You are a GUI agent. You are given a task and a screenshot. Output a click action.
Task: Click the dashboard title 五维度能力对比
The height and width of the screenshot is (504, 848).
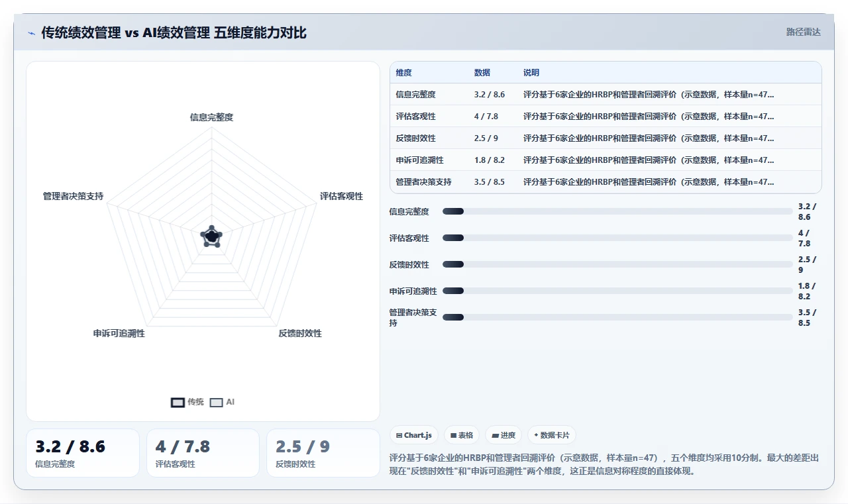[x=260, y=32]
